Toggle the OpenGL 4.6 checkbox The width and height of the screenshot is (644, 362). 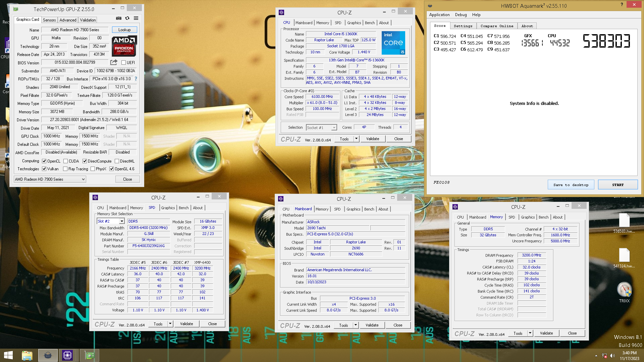point(112,169)
